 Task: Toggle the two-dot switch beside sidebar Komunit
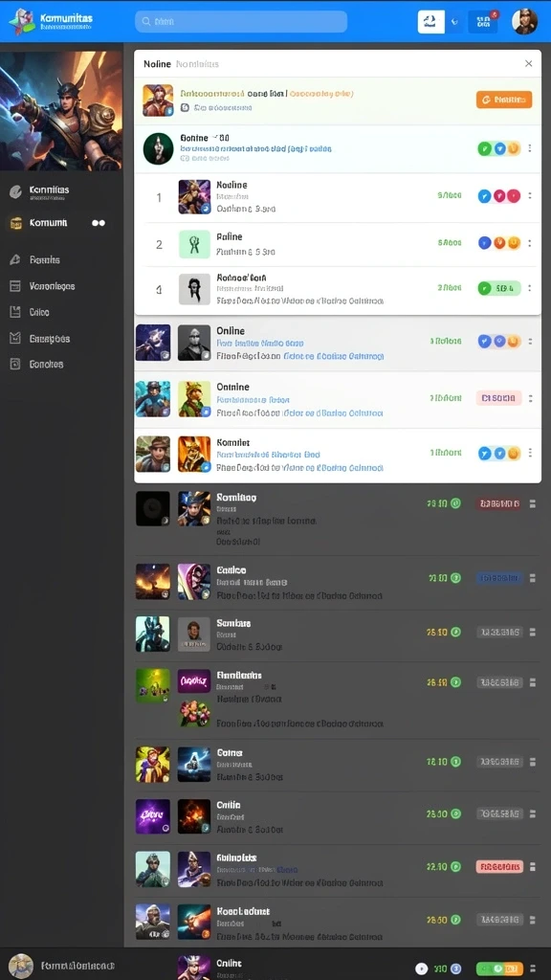(x=99, y=223)
